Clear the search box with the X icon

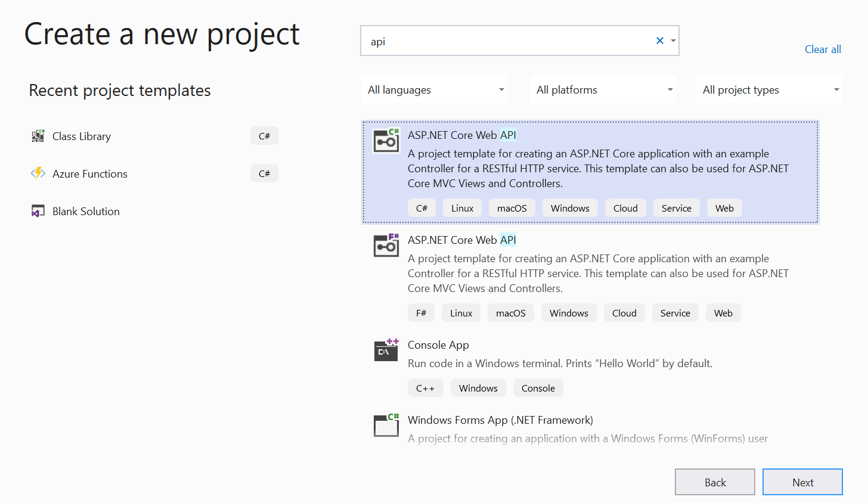pyautogui.click(x=660, y=41)
